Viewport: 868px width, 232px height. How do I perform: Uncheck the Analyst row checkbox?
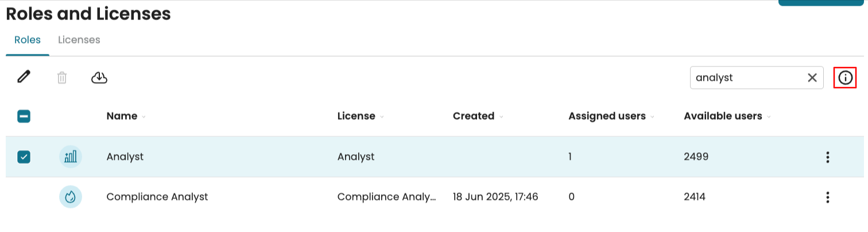click(x=24, y=157)
